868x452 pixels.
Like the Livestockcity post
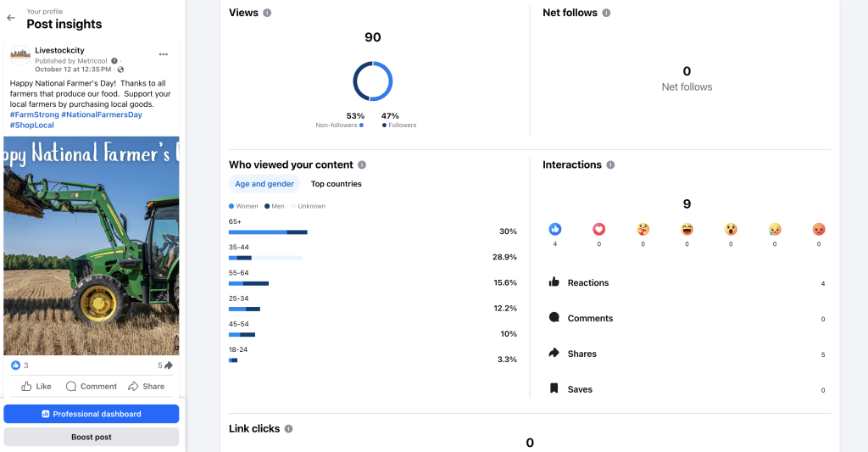coord(36,387)
